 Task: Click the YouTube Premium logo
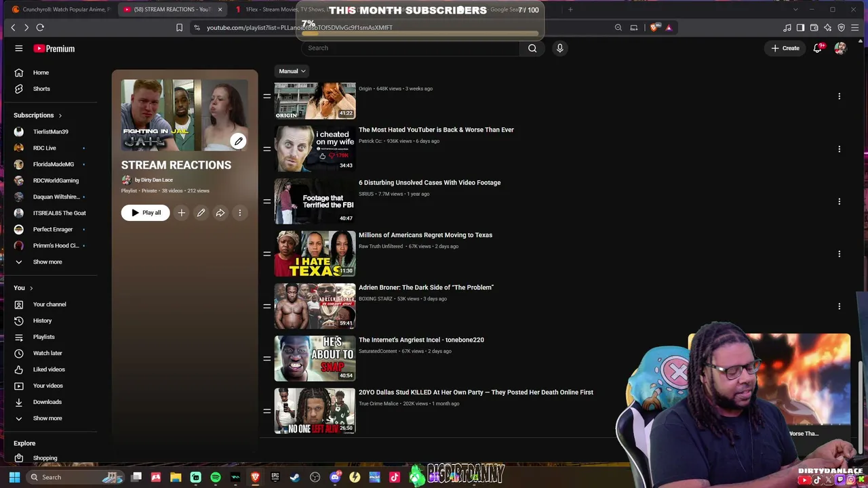(x=54, y=49)
